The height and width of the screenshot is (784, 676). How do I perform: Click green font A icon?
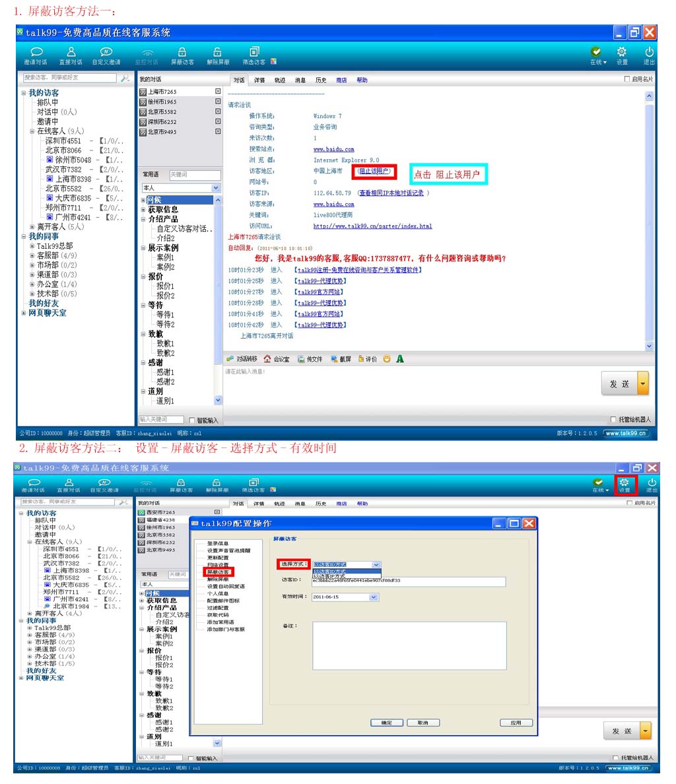[400, 359]
